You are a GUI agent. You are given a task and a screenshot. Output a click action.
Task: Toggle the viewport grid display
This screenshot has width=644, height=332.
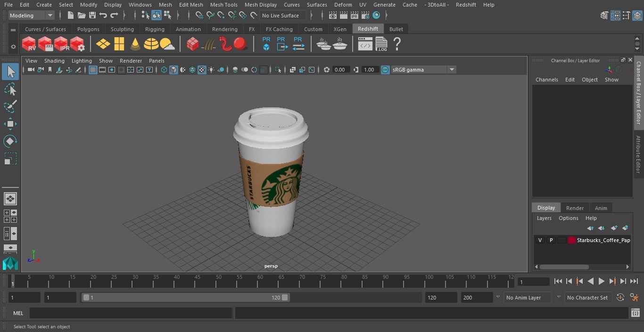(93, 70)
